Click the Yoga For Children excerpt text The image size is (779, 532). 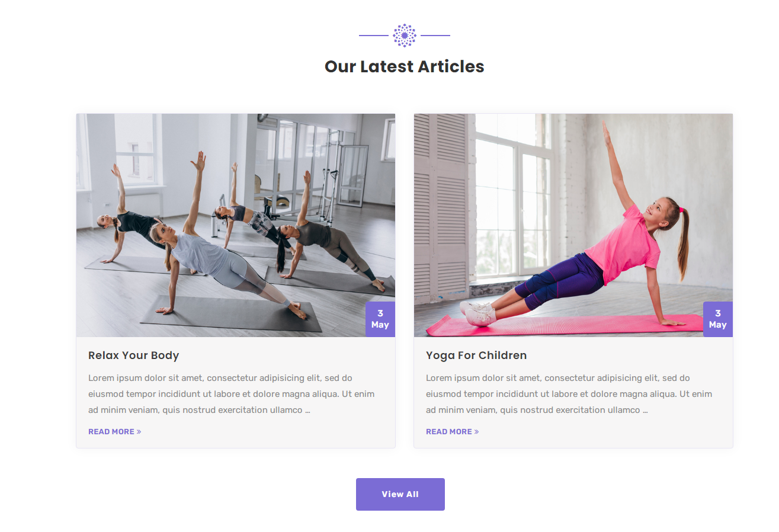(x=569, y=394)
